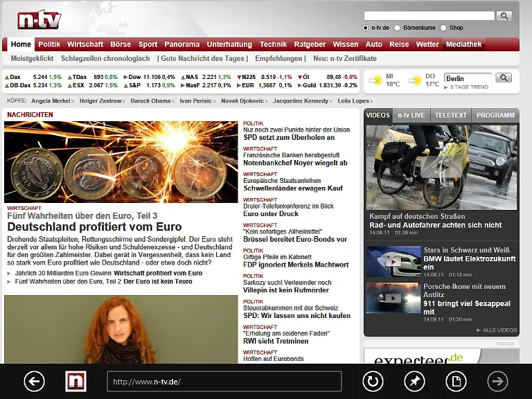This screenshot has height=399, width=532.
Task: Click the DO 17°C weather sun icon
Action: [x=416, y=81]
